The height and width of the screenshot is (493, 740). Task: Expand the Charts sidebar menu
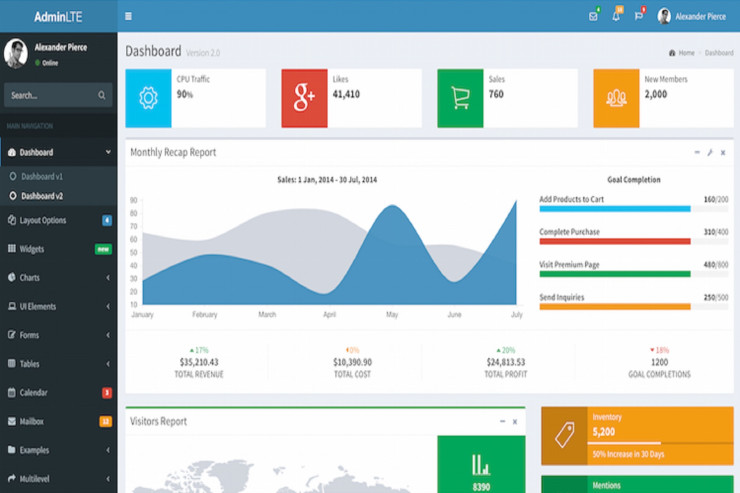pos(58,277)
